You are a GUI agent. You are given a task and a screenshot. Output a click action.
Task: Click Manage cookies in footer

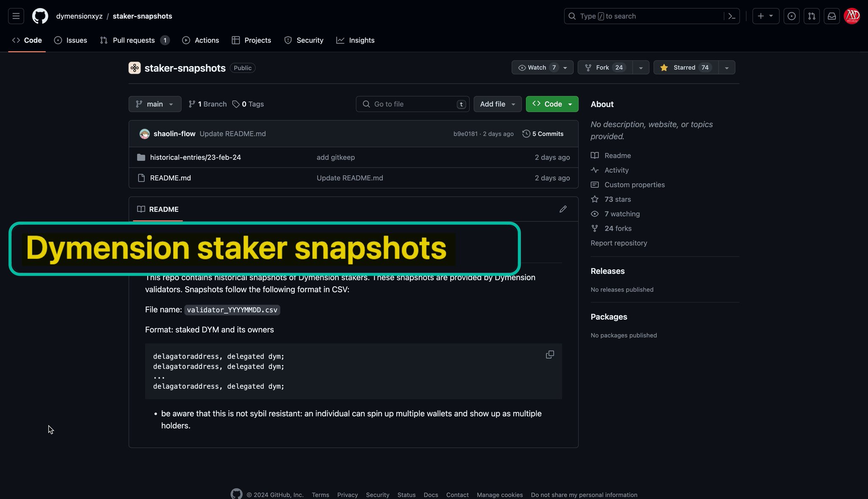[500, 495]
